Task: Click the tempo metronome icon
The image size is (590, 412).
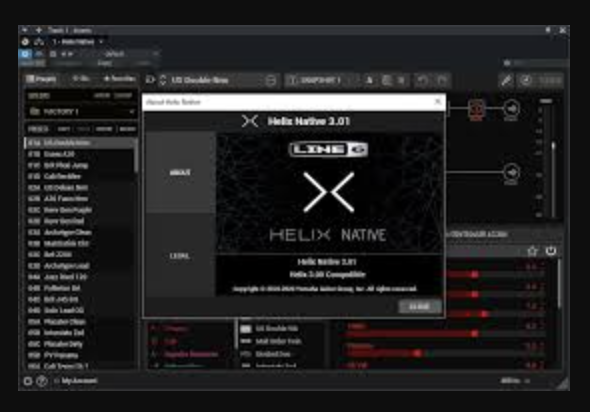Action: 526,80
